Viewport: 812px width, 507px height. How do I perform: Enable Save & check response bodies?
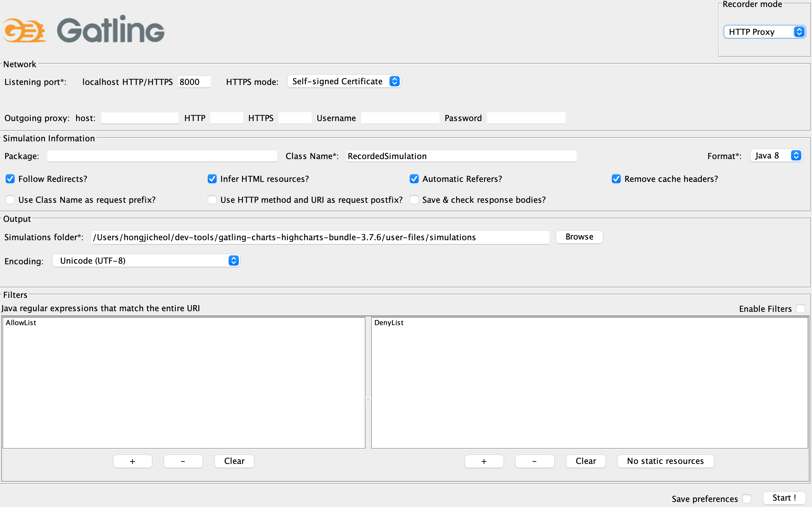coord(414,200)
